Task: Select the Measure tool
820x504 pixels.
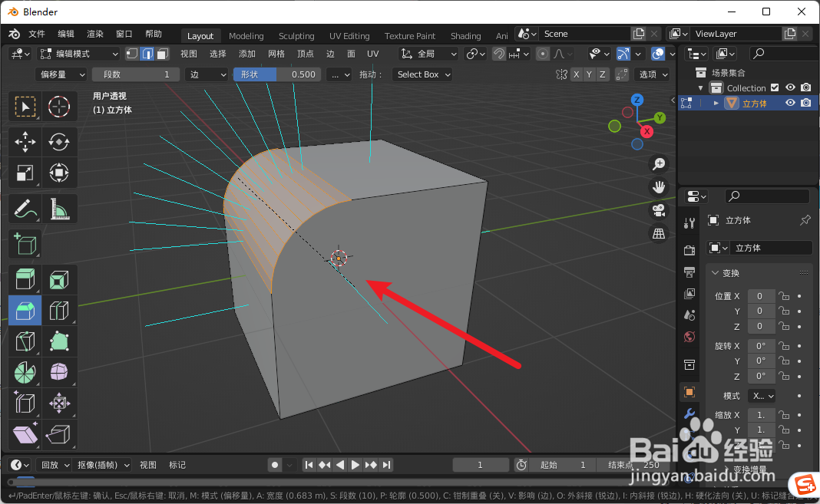Action: [x=59, y=209]
